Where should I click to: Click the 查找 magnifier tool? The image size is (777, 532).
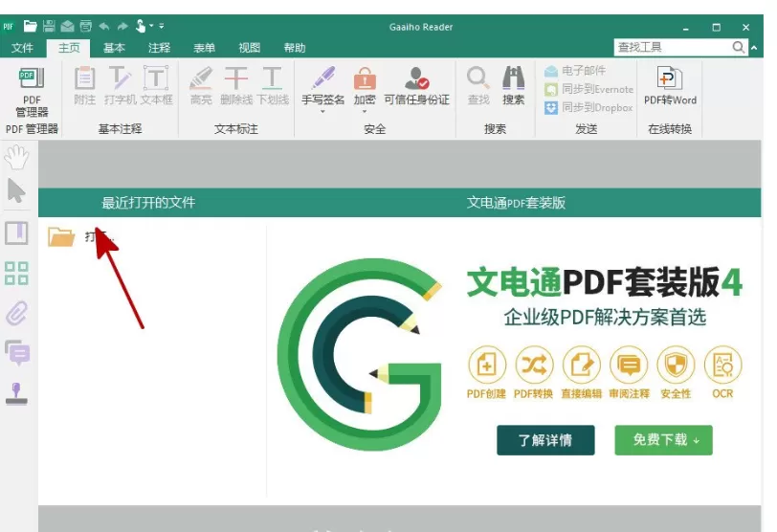pos(478,86)
